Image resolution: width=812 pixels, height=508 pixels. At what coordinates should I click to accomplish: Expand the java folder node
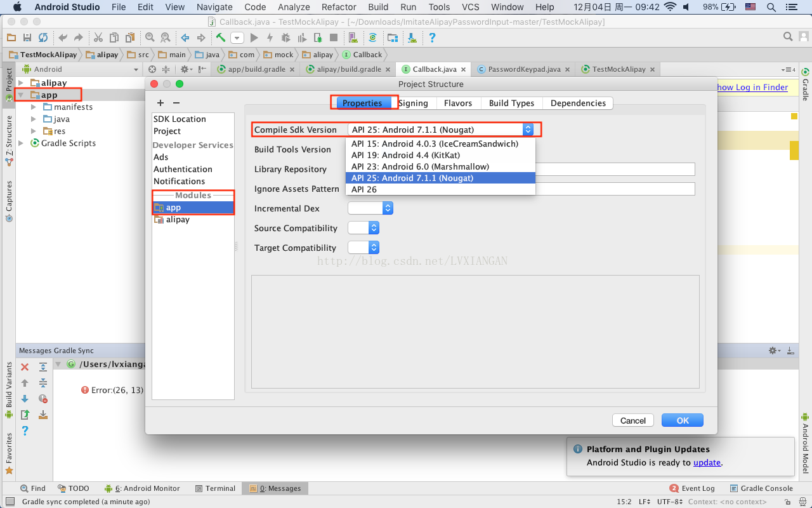[34, 119]
